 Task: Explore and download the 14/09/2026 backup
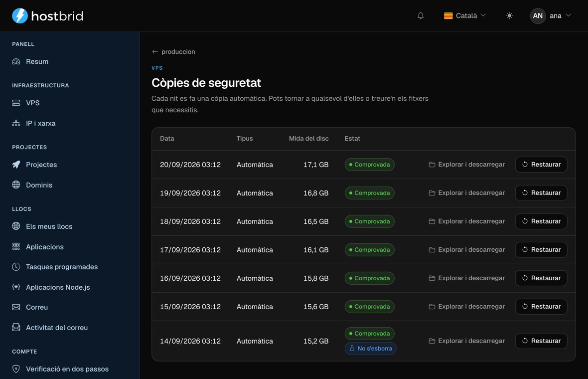click(466, 341)
